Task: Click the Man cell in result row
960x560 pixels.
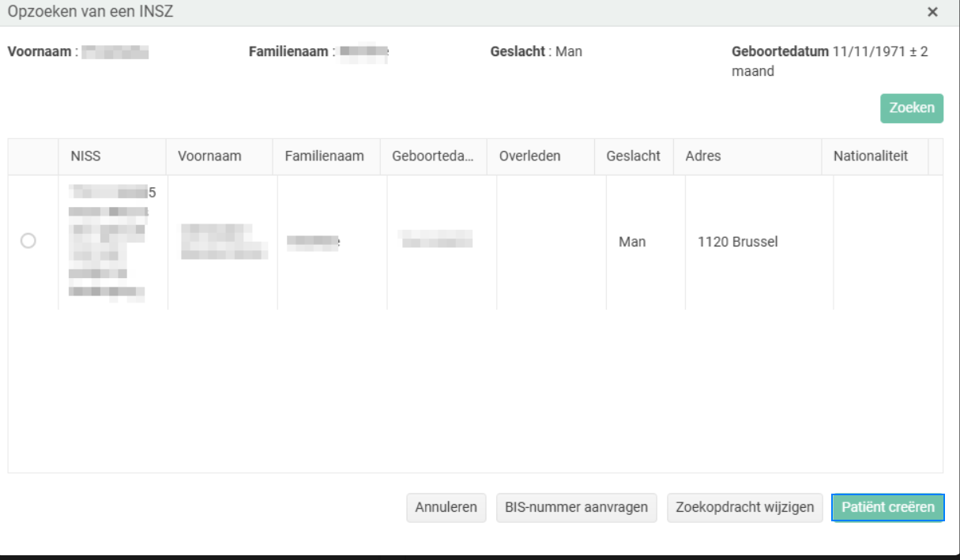Action: [632, 242]
